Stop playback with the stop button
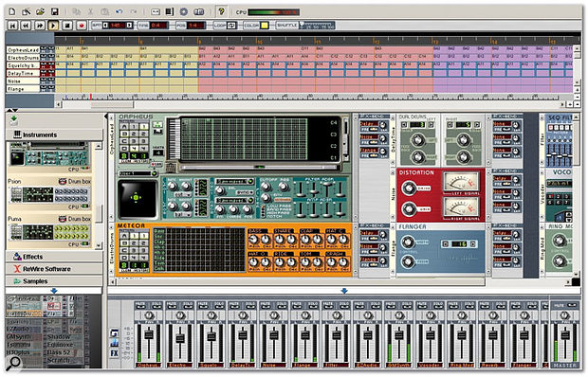 coord(67,26)
